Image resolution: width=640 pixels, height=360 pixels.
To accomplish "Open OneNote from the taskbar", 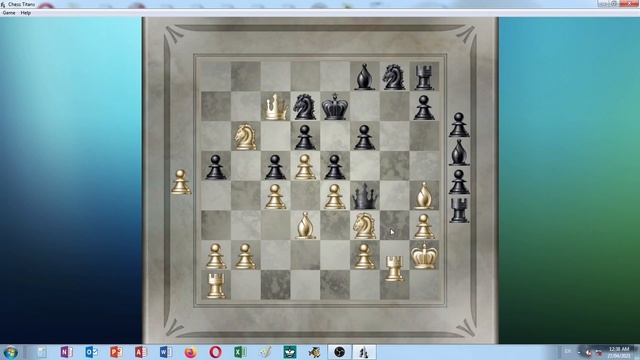I will tap(66, 352).
